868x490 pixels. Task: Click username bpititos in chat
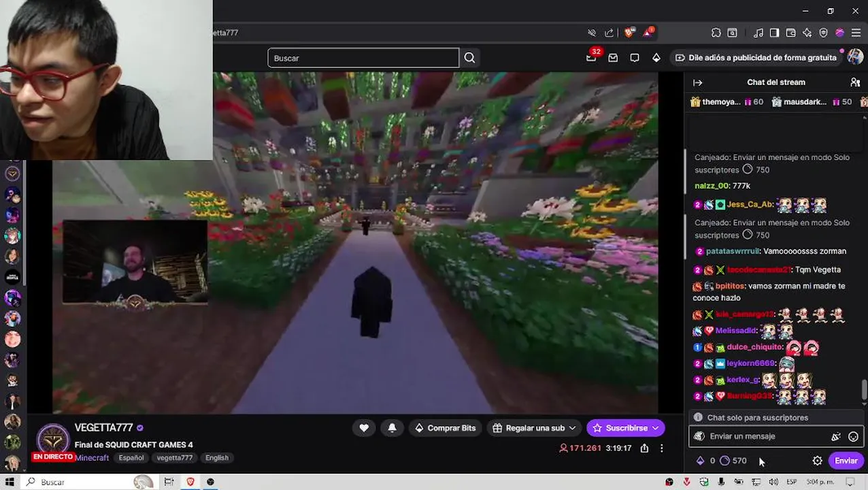coord(731,287)
